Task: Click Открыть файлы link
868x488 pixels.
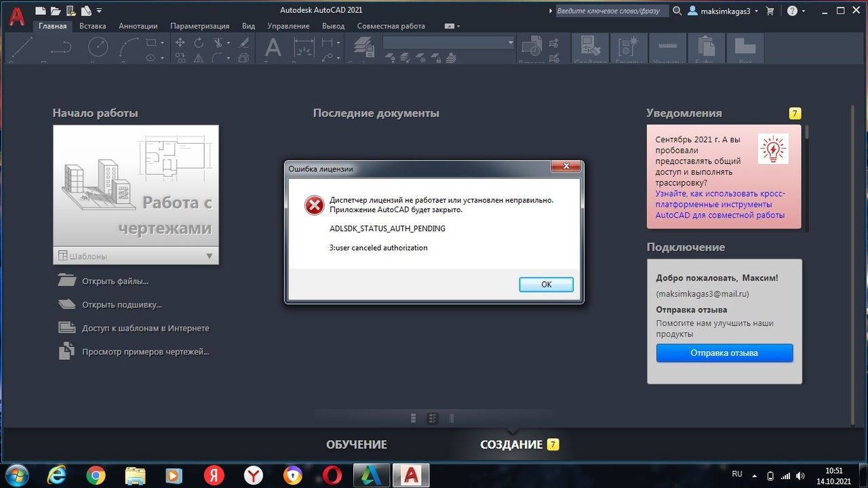Action: [x=115, y=281]
